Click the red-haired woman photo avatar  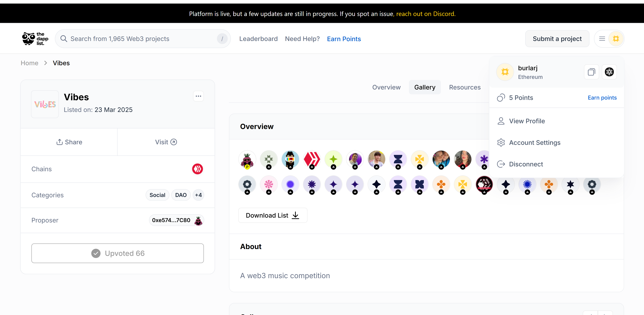(x=463, y=159)
